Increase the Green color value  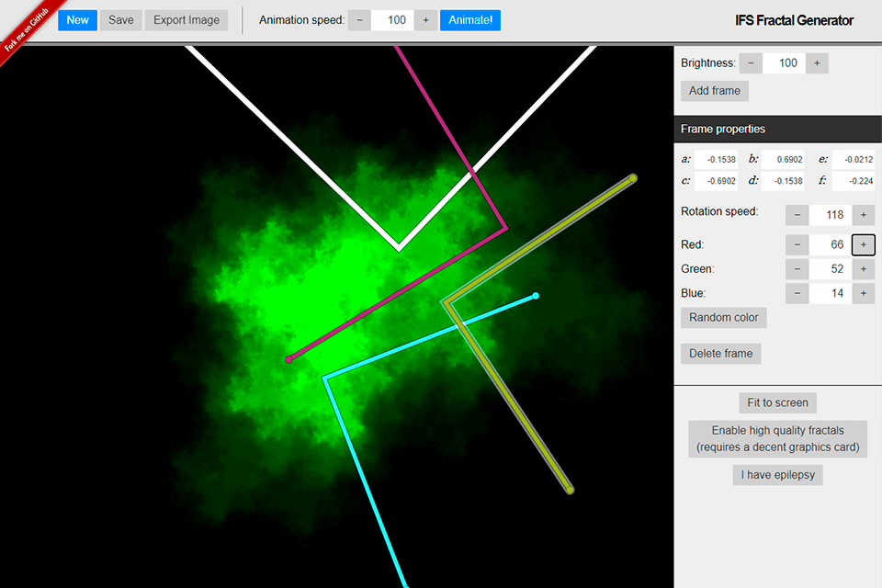[863, 269]
